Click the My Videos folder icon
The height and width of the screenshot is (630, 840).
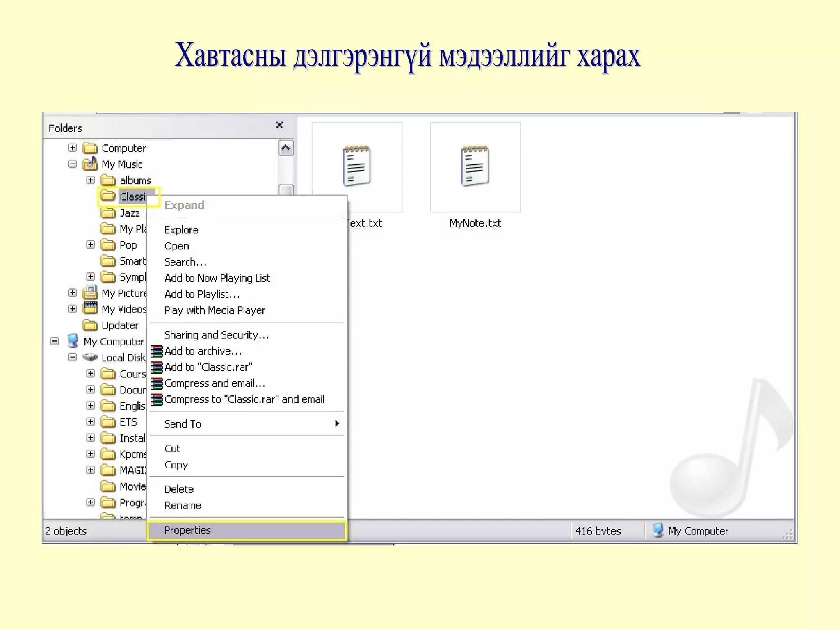(x=90, y=308)
